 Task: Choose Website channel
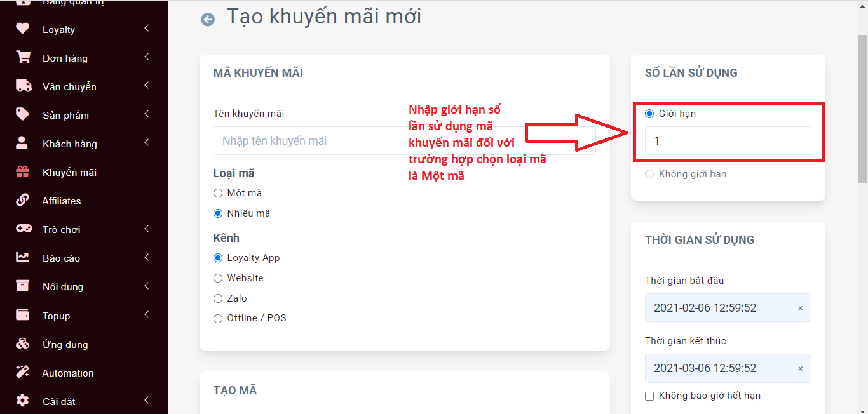[x=218, y=278]
